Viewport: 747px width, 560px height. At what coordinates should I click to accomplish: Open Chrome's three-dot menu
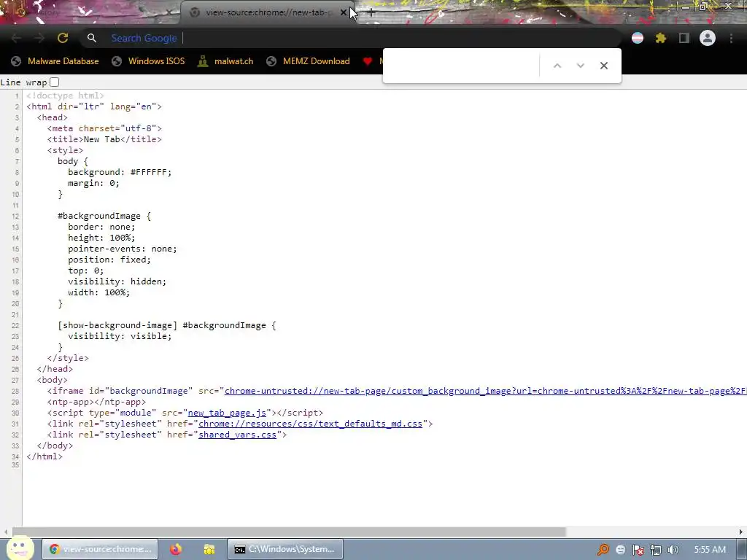point(731,38)
